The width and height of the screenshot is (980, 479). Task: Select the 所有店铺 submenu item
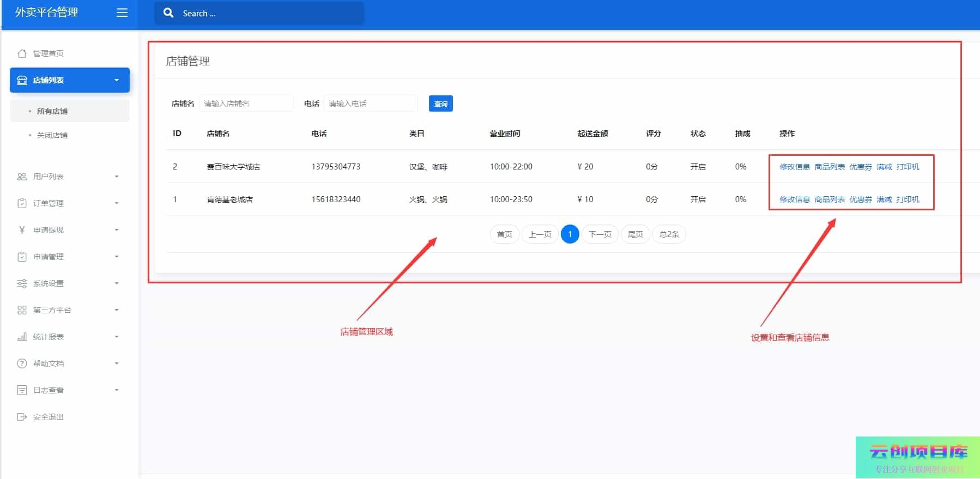(52, 111)
